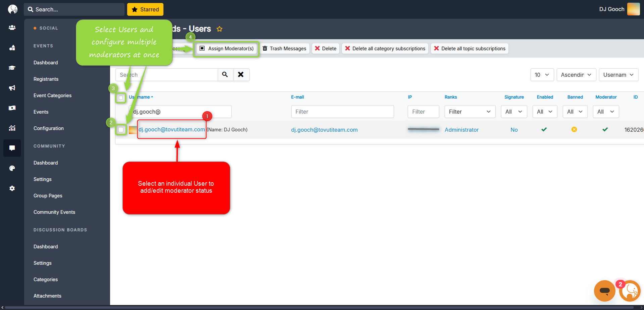
Task: Click the star favorite icon beside Users title
Action: point(219,29)
